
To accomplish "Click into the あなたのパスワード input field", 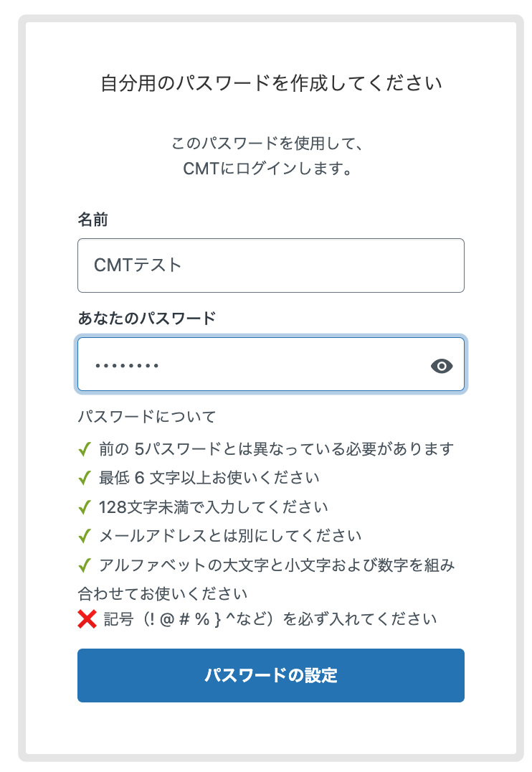I will (251, 365).
